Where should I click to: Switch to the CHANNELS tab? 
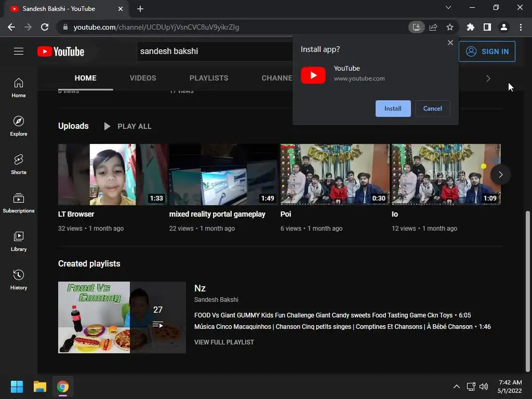277,78
